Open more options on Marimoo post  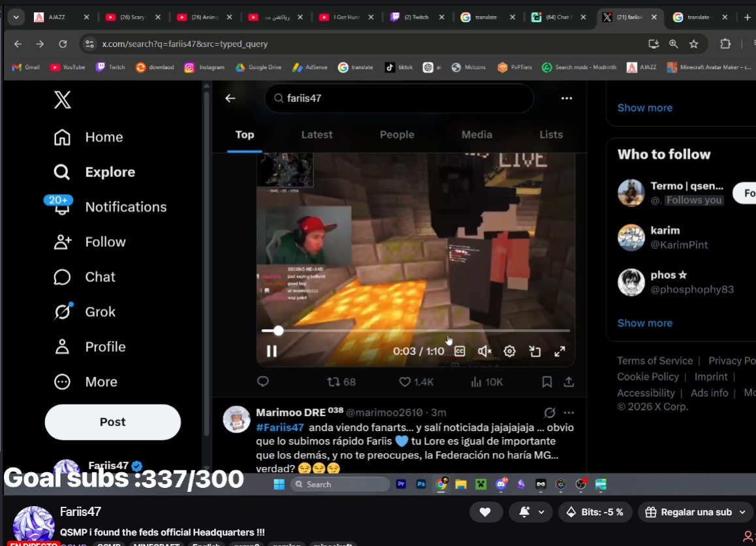click(x=569, y=412)
